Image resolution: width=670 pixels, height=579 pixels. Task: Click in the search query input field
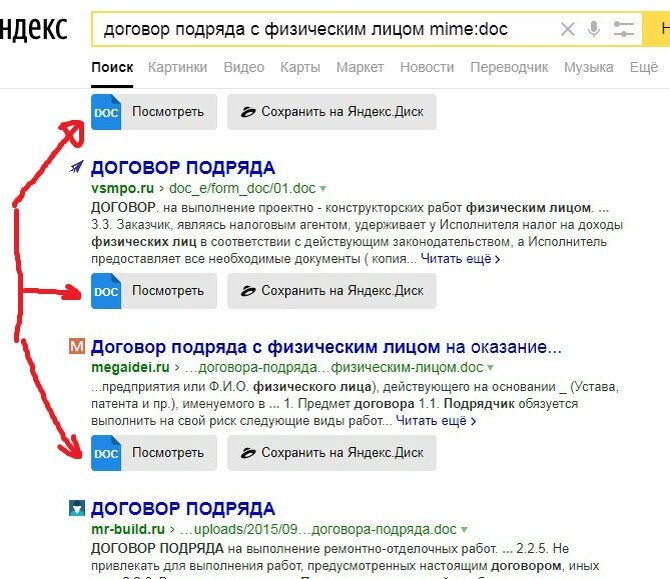point(325,29)
